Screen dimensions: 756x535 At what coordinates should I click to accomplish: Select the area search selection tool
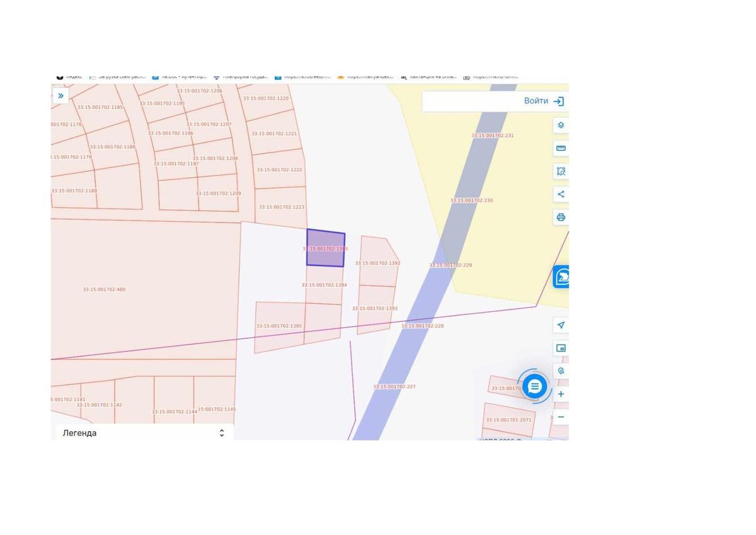point(561,171)
